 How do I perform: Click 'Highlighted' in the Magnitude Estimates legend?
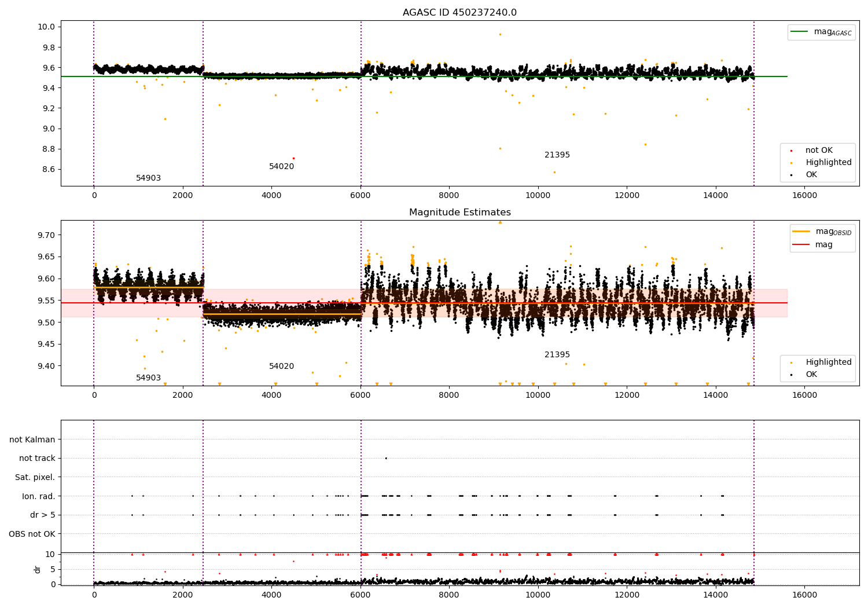coord(829,362)
